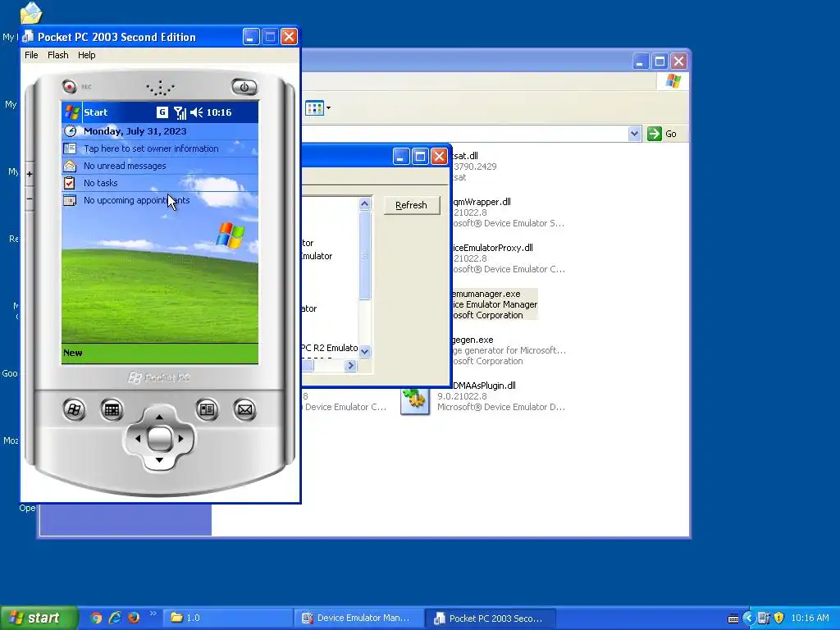This screenshot has height=630, width=840.
Task: Click the scroll right arrow in Device Emulator Manager list
Action: coord(350,365)
